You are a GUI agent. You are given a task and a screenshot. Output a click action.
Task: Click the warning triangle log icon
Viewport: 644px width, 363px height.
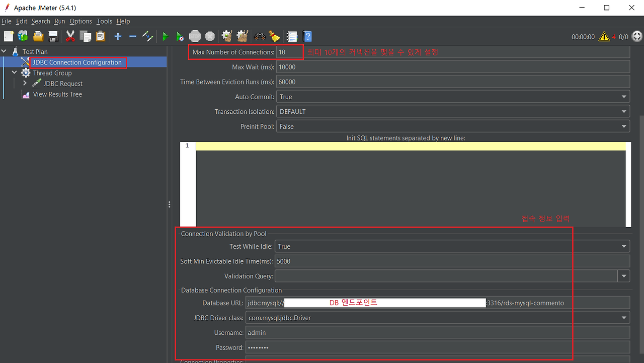pos(604,37)
